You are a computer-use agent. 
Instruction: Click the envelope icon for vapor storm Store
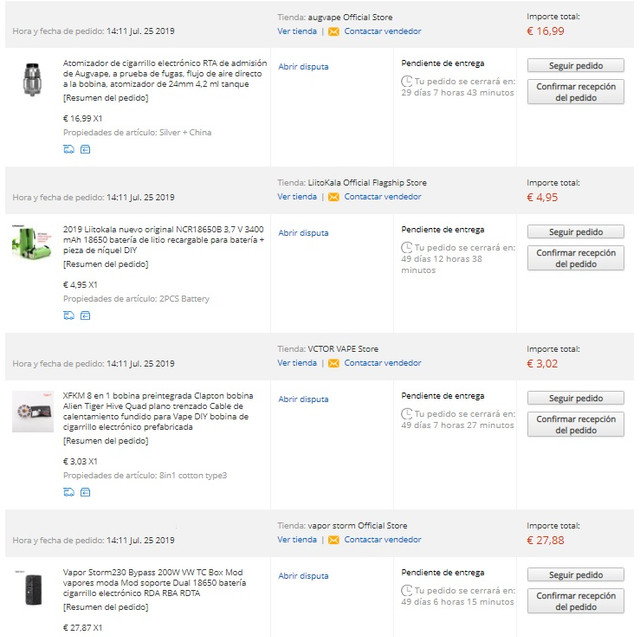coord(334,540)
